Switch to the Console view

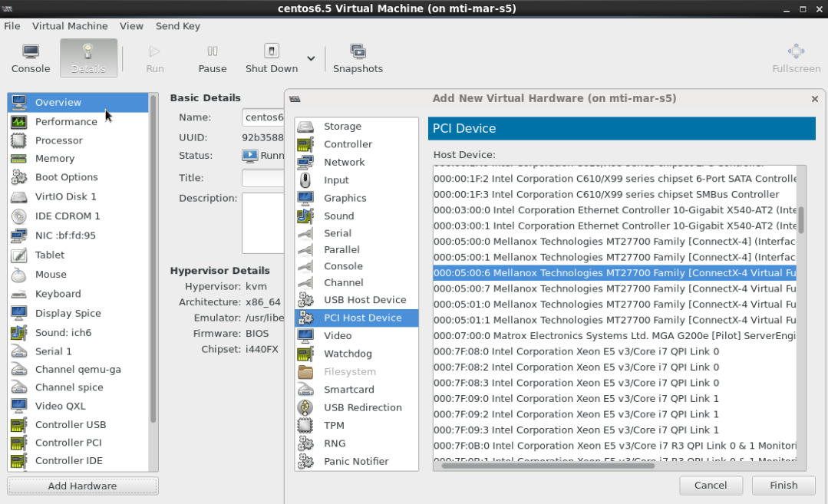click(30, 58)
